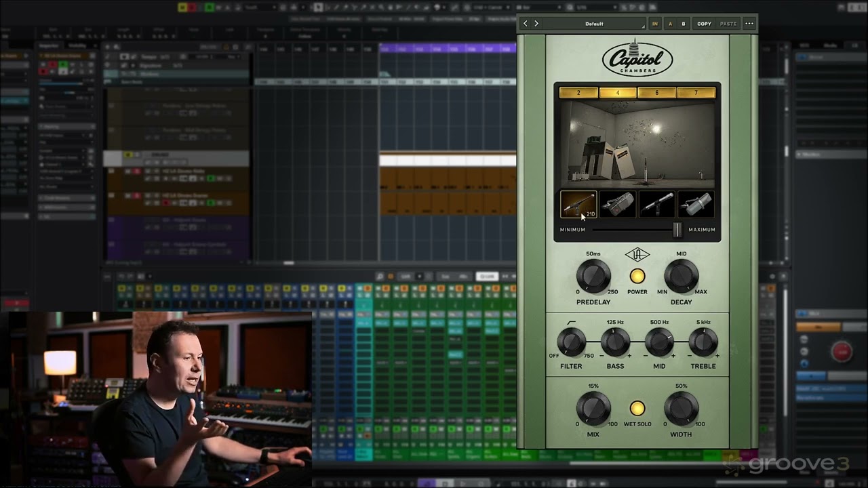Click the FILTER knob
The width and height of the screenshot is (868, 488).
tap(571, 342)
